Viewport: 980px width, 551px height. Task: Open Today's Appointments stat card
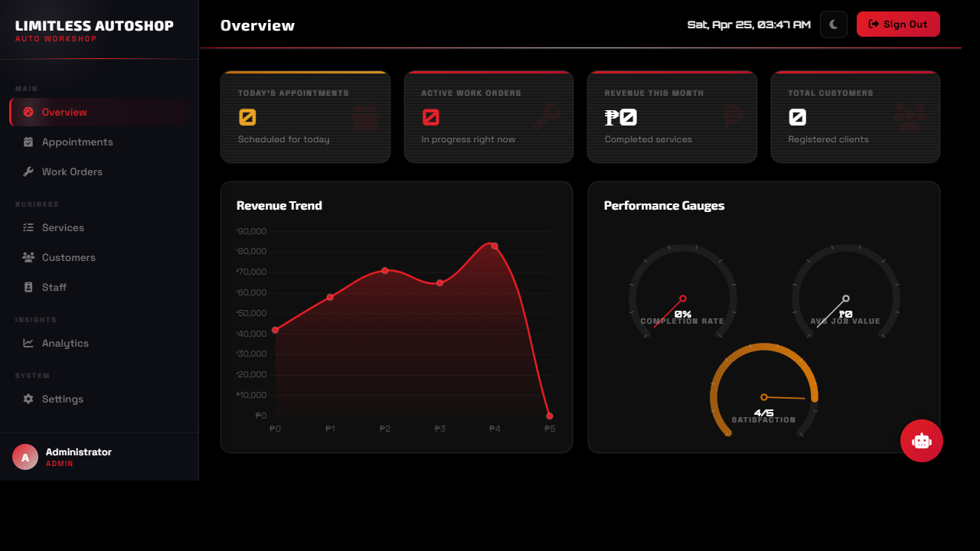tap(305, 117)
